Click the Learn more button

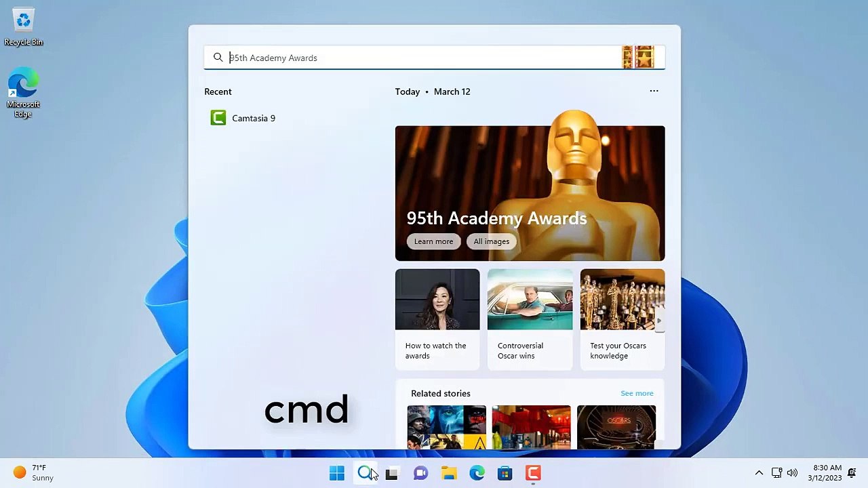[433, 241]
